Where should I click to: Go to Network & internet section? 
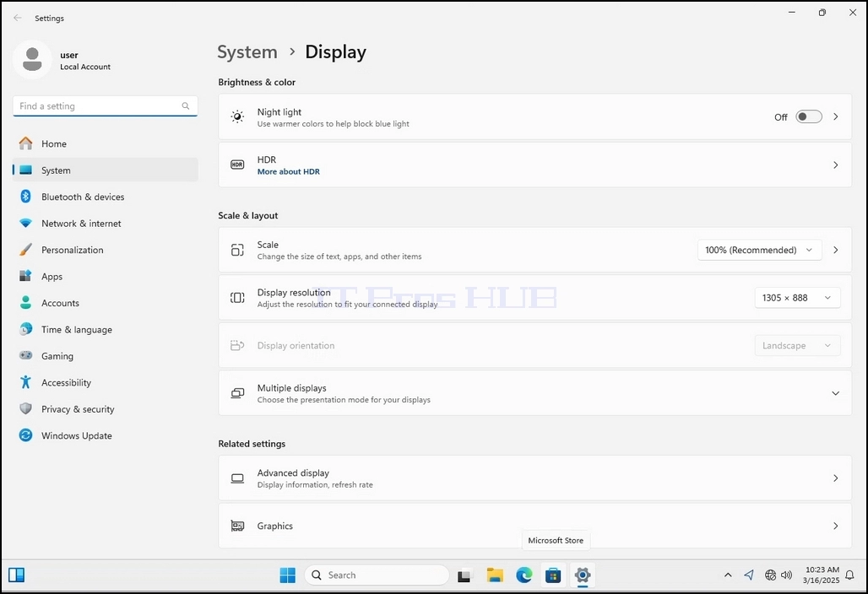106,223
